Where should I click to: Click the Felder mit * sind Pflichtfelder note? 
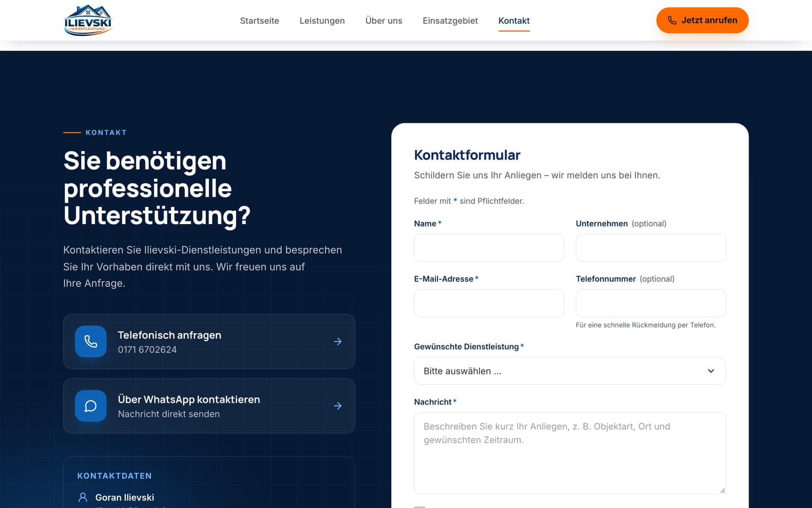[469, 201]
